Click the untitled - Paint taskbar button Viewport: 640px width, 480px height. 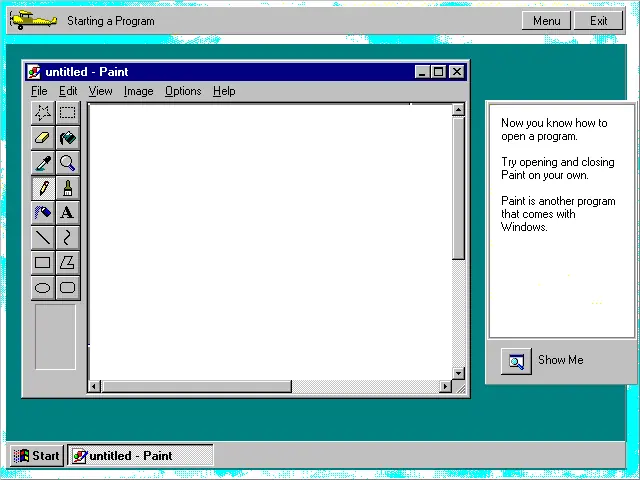pyautogui.click(x=140, y=456)
